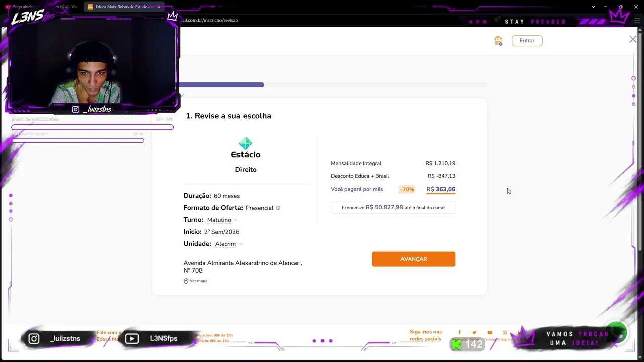644x362 pixels.
Task: Click the 'R$ 1.210,19' full tuition value
Action: pos(440,163)
